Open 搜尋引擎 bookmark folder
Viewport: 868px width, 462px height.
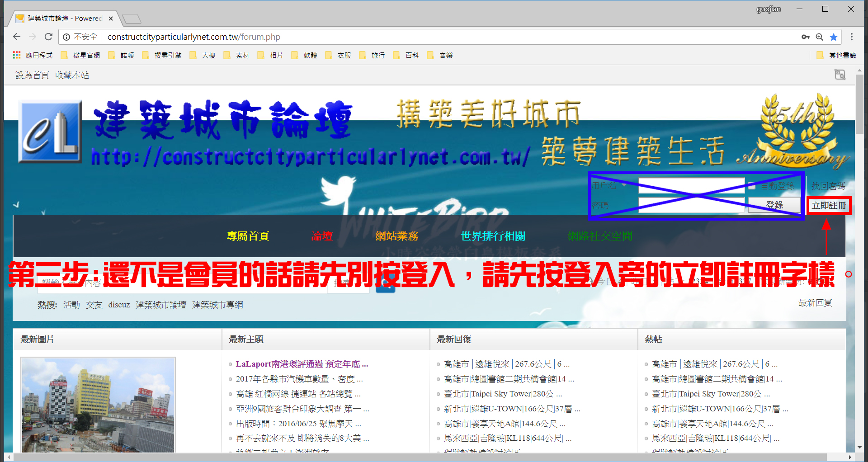[162, 55]
